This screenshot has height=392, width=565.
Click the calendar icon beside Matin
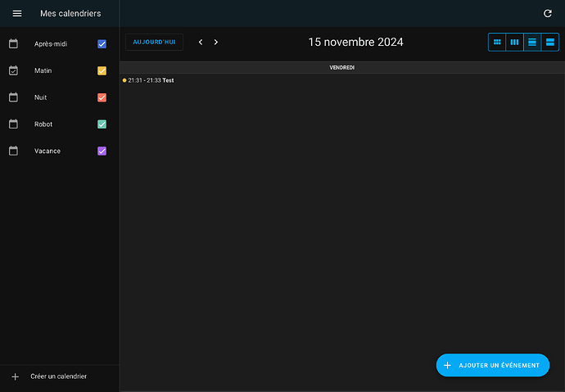pyautogui.click(x=13, y=70)
